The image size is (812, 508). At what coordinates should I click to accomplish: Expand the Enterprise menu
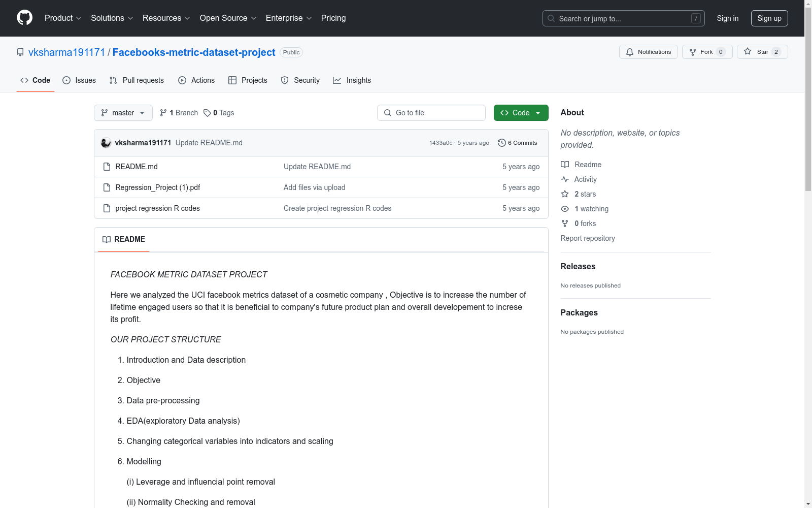click(x=289, y=18)
